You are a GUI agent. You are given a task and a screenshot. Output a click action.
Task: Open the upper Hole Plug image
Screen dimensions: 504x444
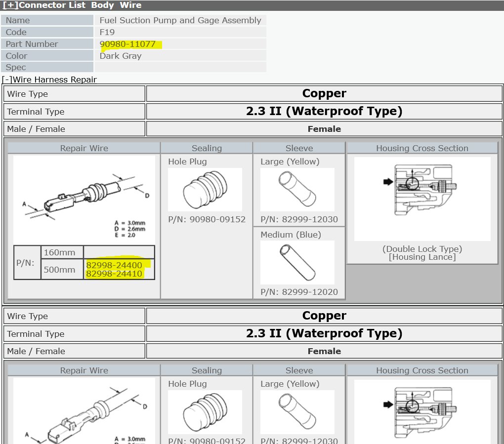point(205,190)
